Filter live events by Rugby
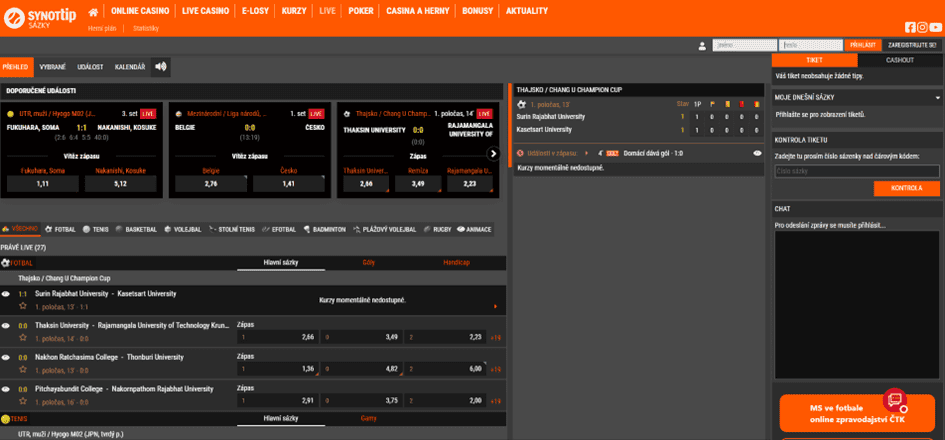Viewport: 945px width, 440px height. coord(438,230)
